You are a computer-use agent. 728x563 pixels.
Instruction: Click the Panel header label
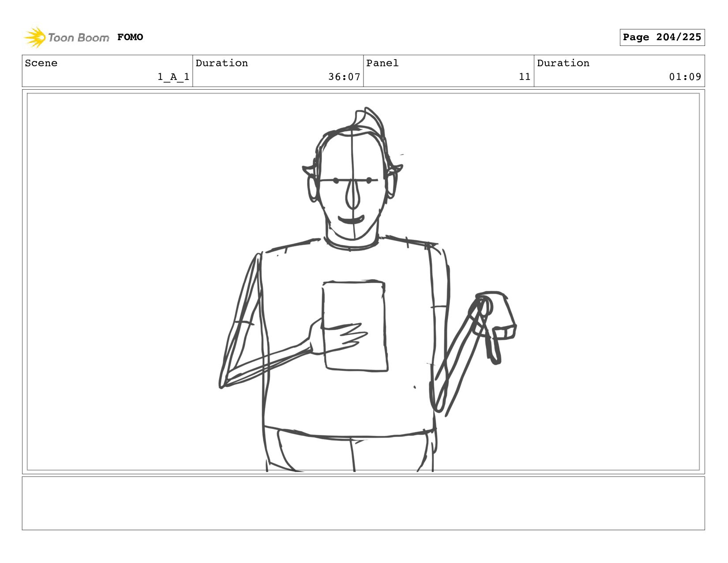click(x=383, y=63)
